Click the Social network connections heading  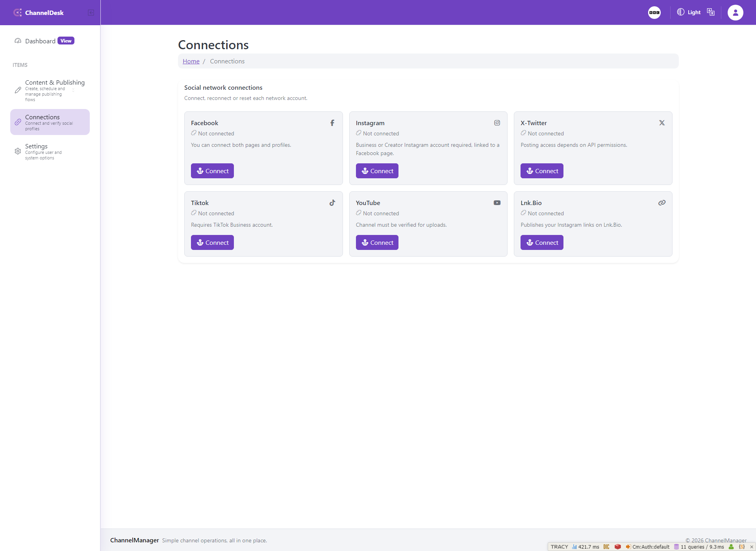pyautogui.click(x=223, y=87)
